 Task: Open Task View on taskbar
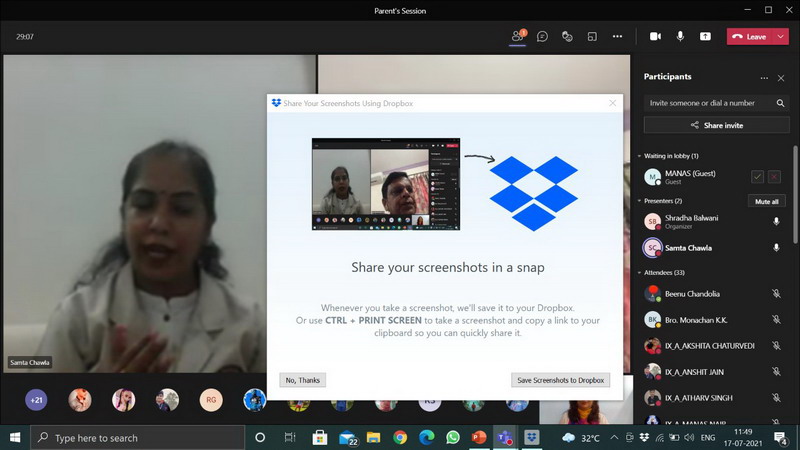click(290, 437)
